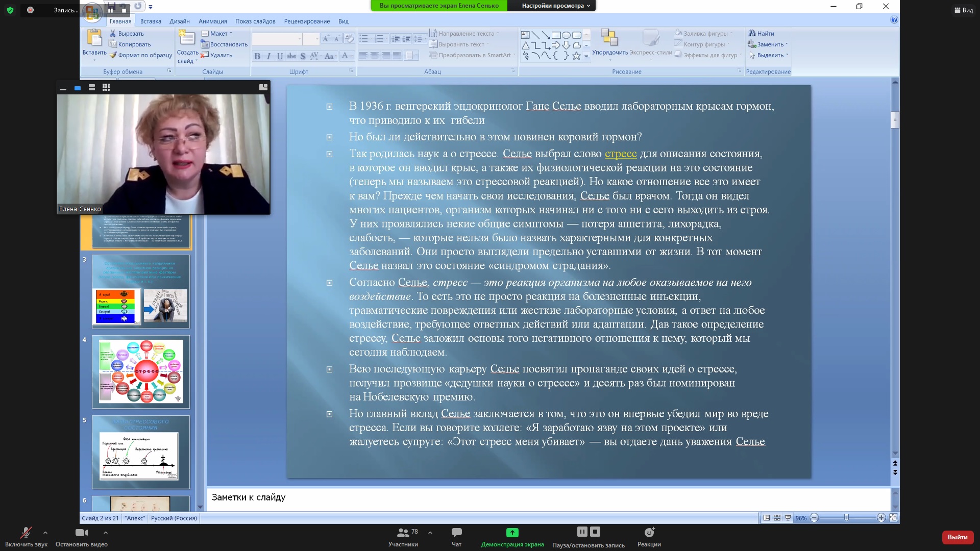The width and height of the screenshot is (980, 551).
Task: Click the zoom slider handle in status bar
Action: coord(846,518)
